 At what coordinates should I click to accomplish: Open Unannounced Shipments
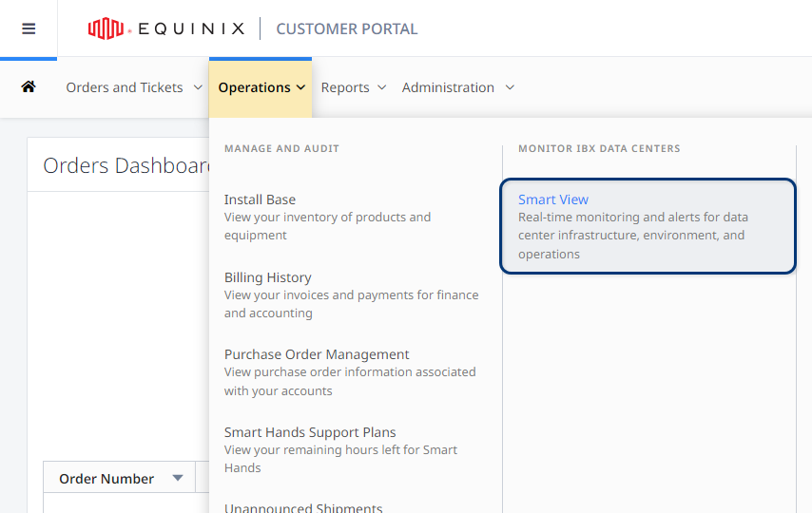(303, 508)
